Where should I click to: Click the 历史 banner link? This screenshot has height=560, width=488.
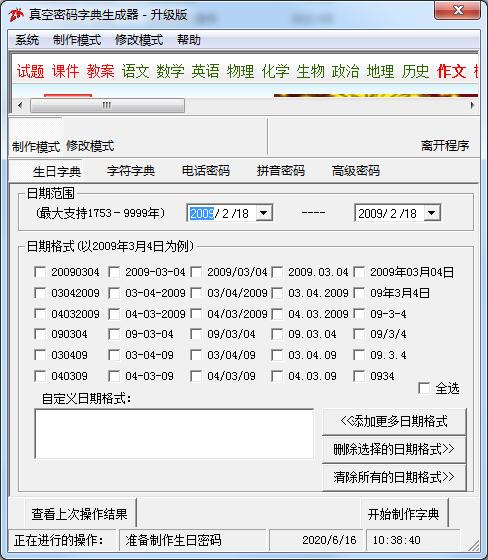coord(416,71)
